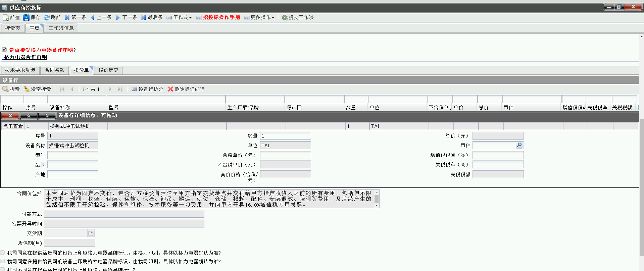Go to next record 下一条
The image size is (644, 271).
coord(126,17)
